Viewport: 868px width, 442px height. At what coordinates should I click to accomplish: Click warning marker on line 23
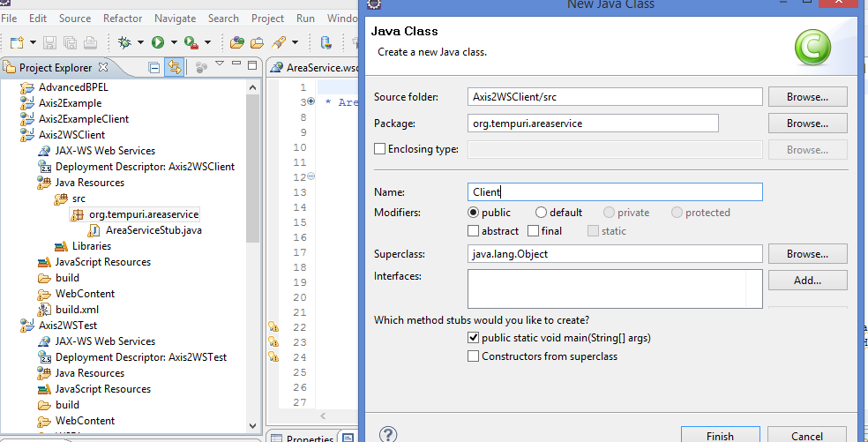(x=273, y=342)
